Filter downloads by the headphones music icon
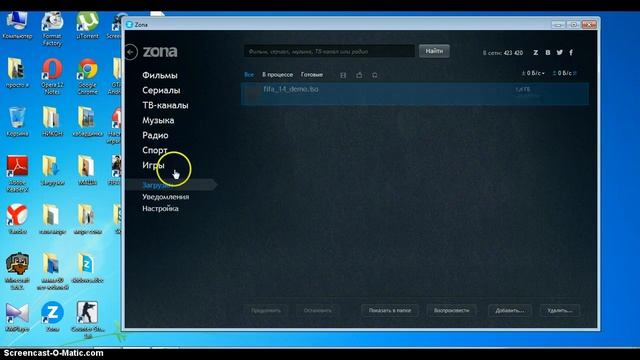This screenshot has height=360, width=640. (375, 75)
